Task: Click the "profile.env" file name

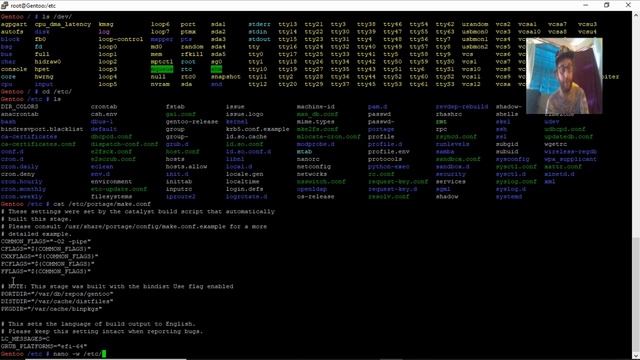Action: point(389,151)
